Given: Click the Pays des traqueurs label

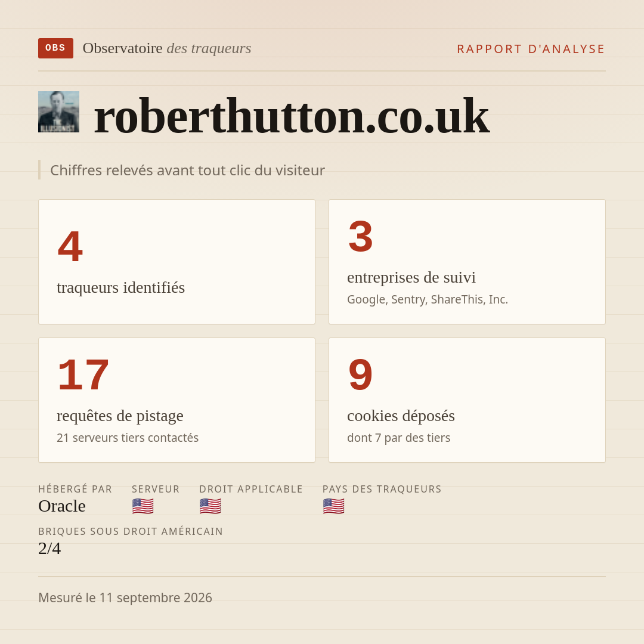Looking at the screenshot, I should [x=382, y=489].
